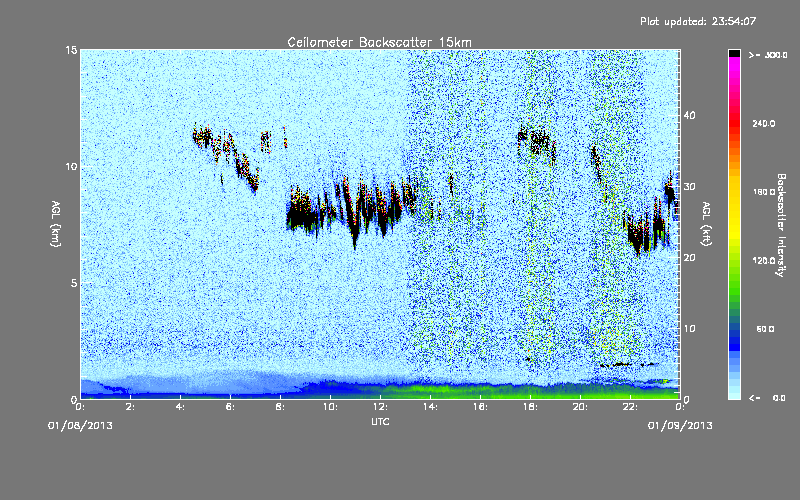Click the <= 0.0 colorbar minimum label
Image resolution: width=800 pixels, height=500 pixels.
(767, 398)
